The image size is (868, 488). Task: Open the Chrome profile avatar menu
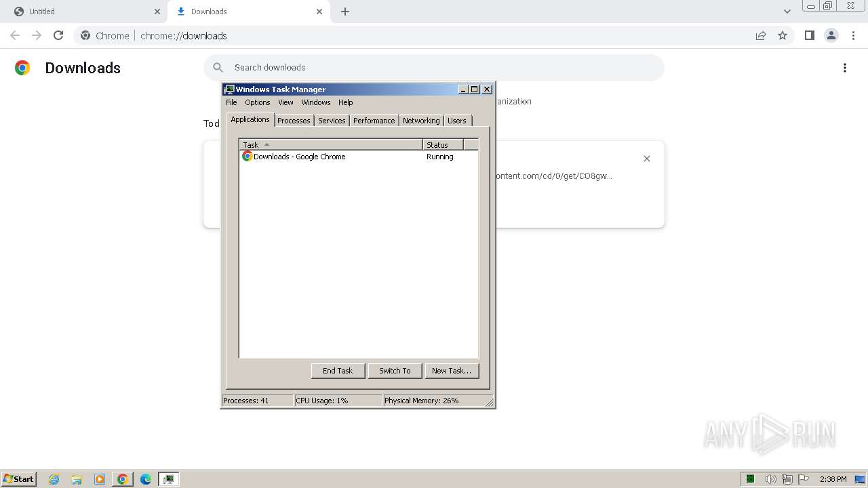click(831, 35)
